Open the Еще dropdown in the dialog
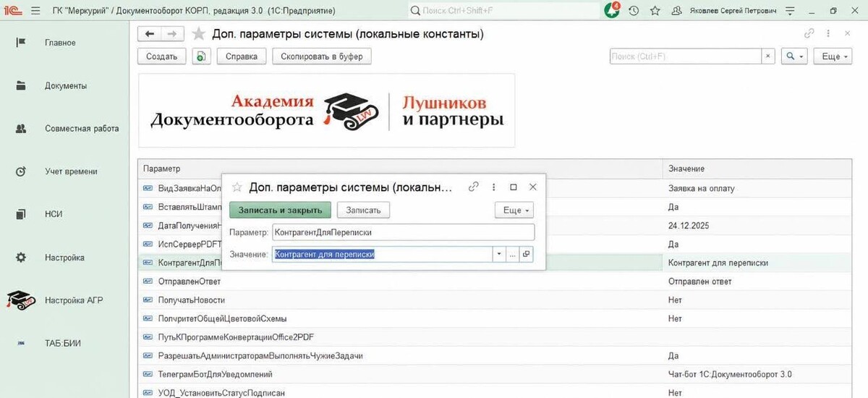 pos(514,210)
